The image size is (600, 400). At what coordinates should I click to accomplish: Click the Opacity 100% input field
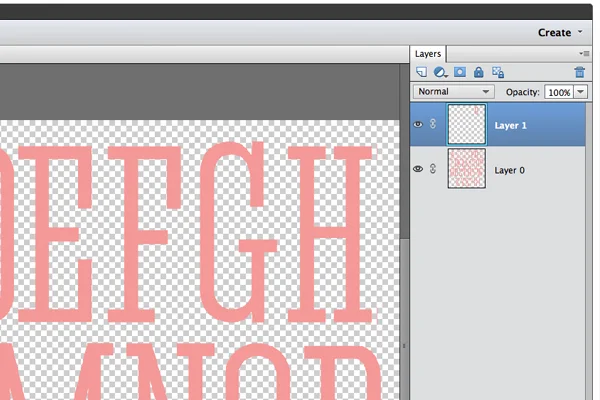pos(559,92)
